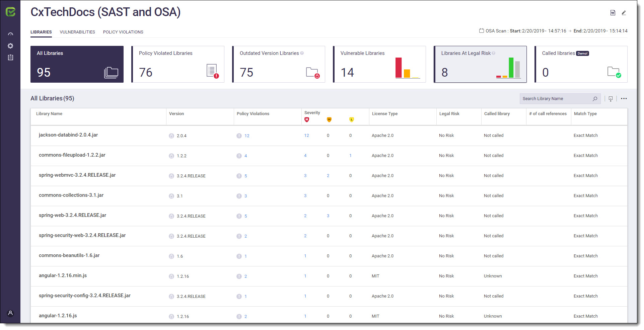Screen dimensions: 644x330
Task: Sort by high severity column icon
Action: (x=307, y=119)
